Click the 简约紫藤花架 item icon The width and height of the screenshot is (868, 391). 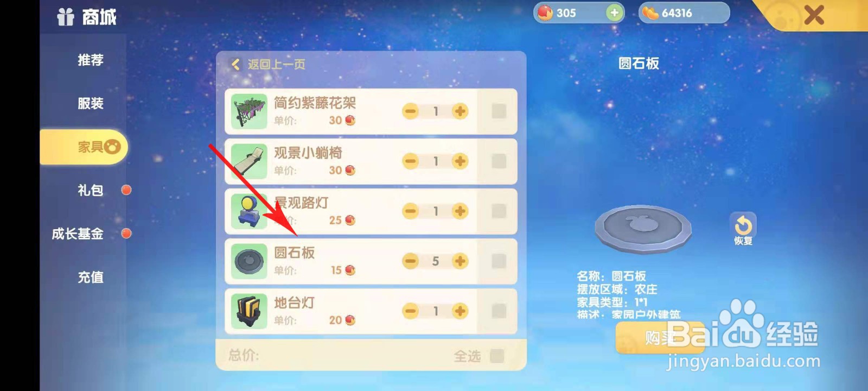coord(250,111)
